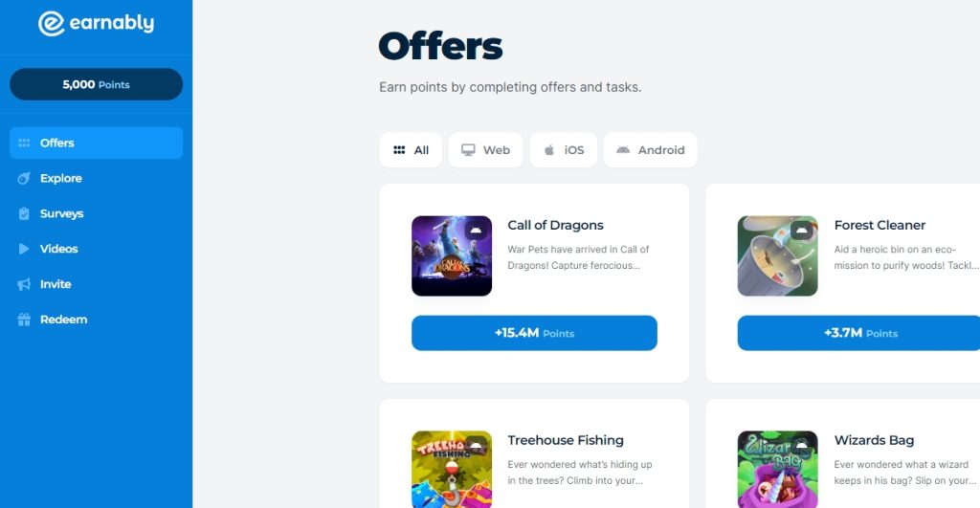Open the Wizards Bag offer title
Viewport: 980px width, 508px height.
(x=874, y=440)
